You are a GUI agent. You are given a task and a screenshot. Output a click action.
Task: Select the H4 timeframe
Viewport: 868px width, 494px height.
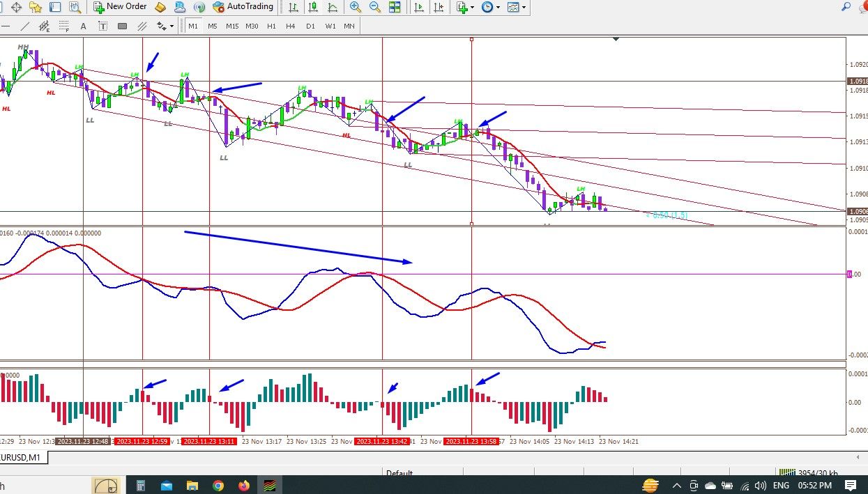291,26
